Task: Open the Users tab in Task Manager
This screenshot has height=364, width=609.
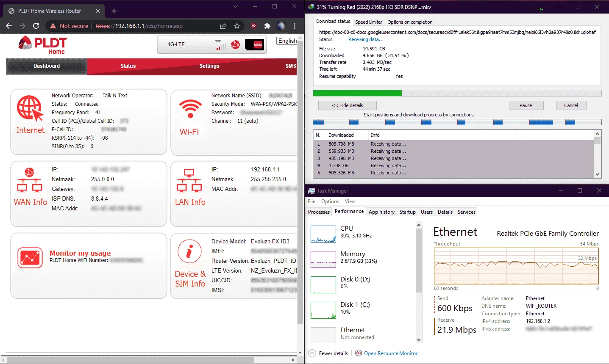Action: pos(427,212)
